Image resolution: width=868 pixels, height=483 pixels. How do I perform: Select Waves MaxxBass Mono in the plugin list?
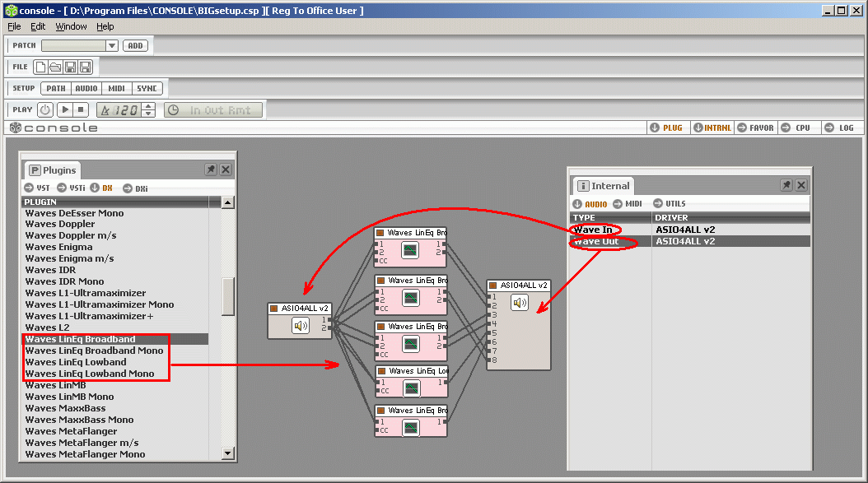pyautogui.click(x=79, y=420)
